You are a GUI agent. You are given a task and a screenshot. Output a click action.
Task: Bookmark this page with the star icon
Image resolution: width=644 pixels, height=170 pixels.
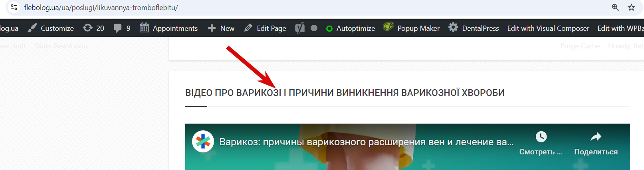pyautogui.click(x=631, y=7)
